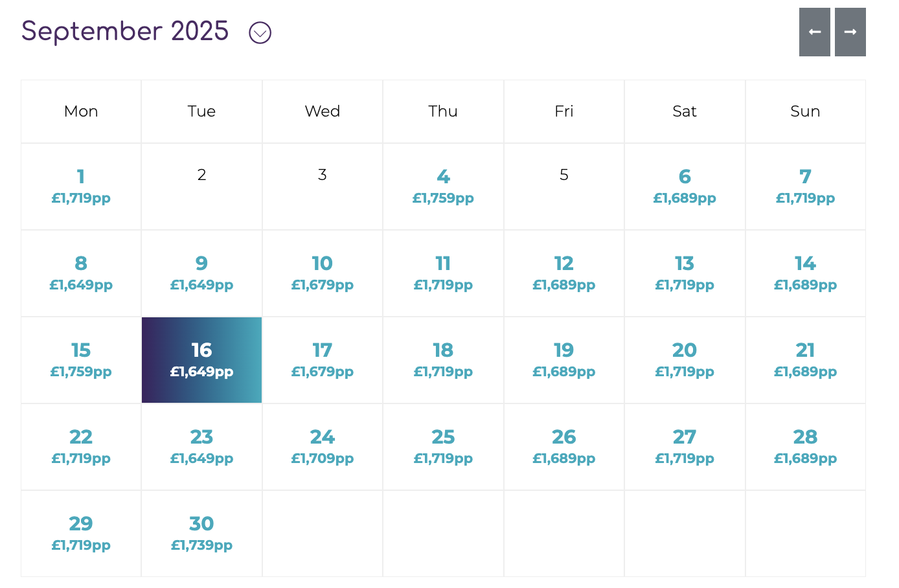Image resolution: width=899 pixels, height=588 pixels.
Task: Click the highlighted September 16 date
Action: click(x=201, y=360)
